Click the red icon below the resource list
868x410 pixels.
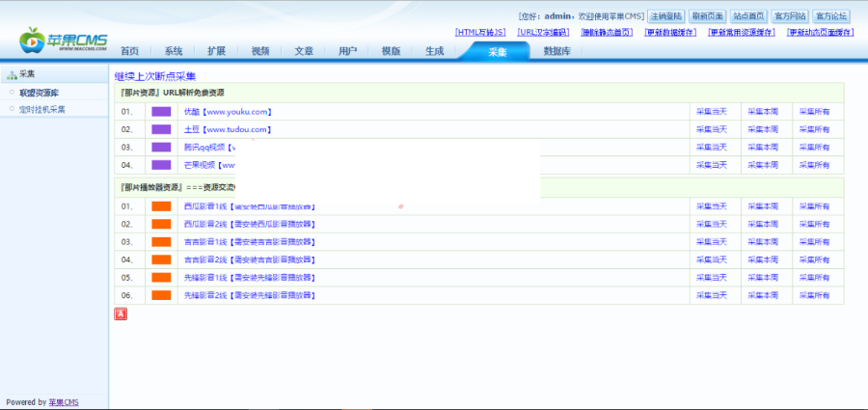click(121, 313)
